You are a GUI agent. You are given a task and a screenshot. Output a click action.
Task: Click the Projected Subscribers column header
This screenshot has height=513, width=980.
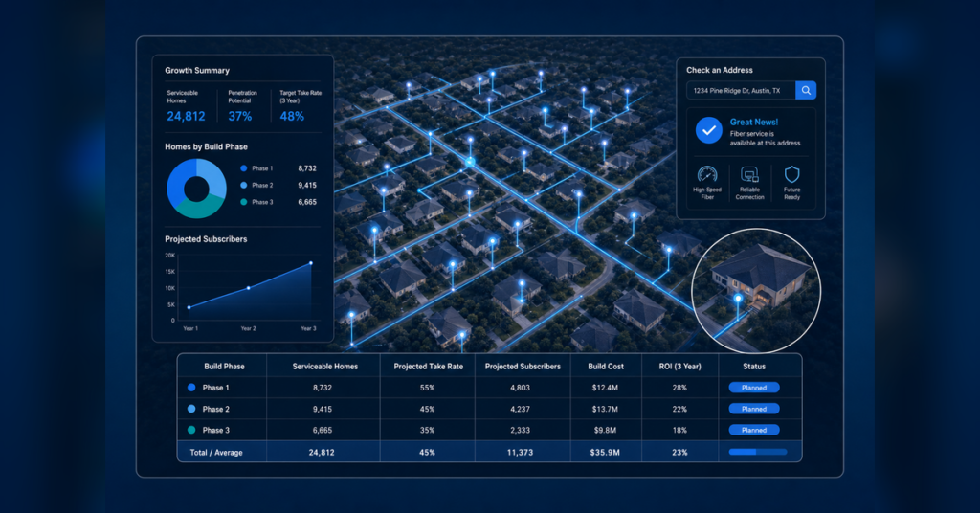pyautogui.click(x=523, y=367)
